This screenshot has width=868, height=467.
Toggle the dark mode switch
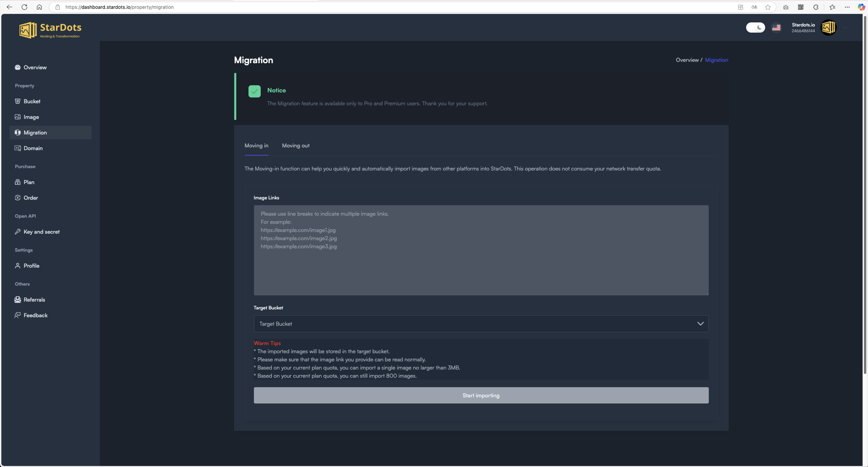pos(755,28)
